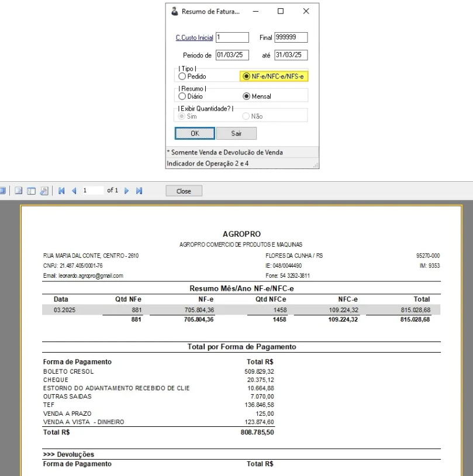Viewport: 473px width, 476px height.
Task: Focus the Final cost center field
Action: (291, 37)
